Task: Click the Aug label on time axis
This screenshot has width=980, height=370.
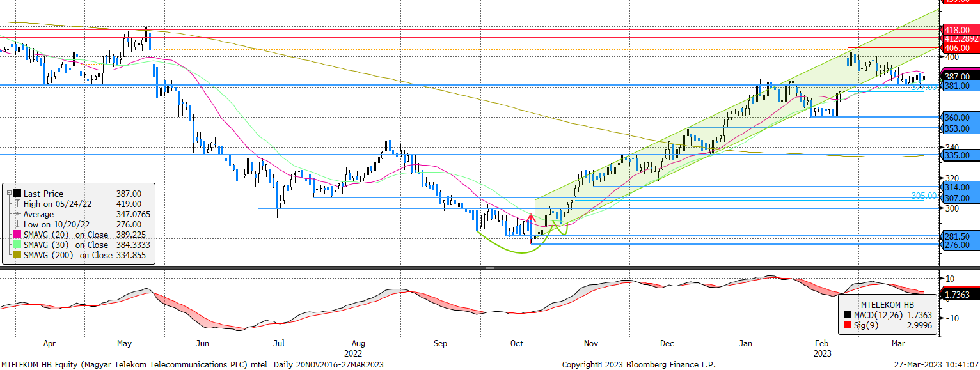Action: 358,344
